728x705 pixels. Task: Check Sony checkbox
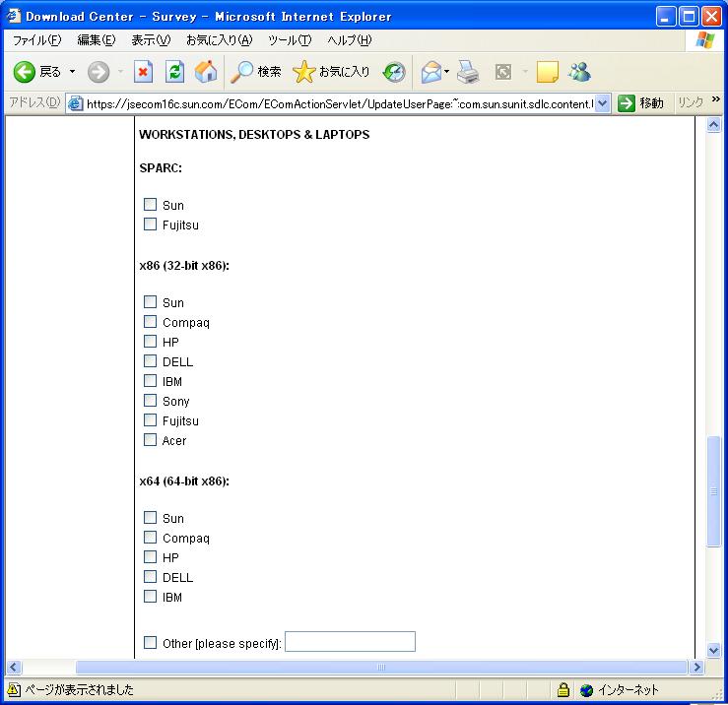click(150, 400)
